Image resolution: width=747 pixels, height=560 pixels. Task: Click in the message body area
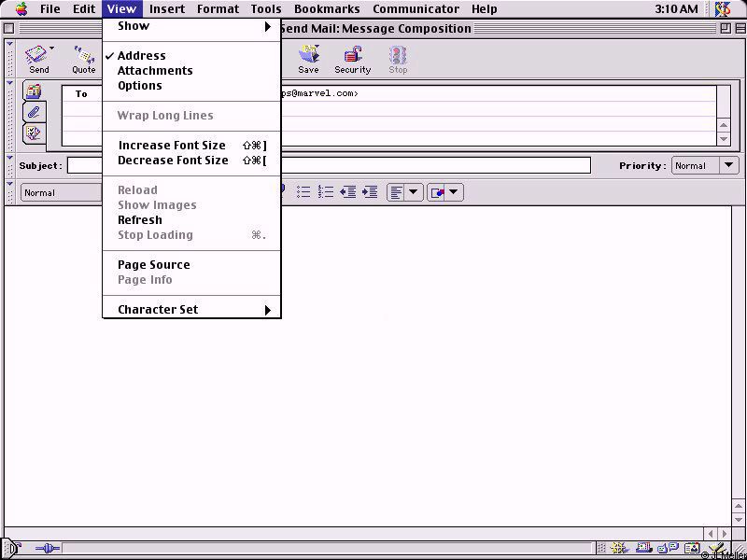(x=368, y=366)
